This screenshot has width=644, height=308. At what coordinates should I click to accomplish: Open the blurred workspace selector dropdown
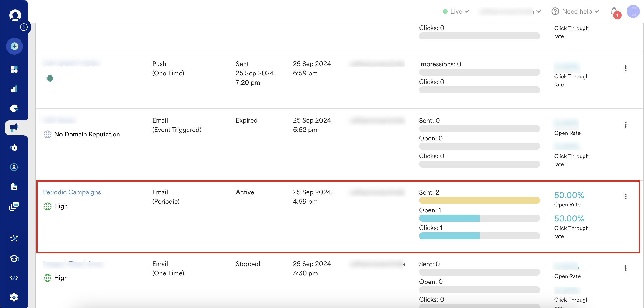click(x=510, y=11)
